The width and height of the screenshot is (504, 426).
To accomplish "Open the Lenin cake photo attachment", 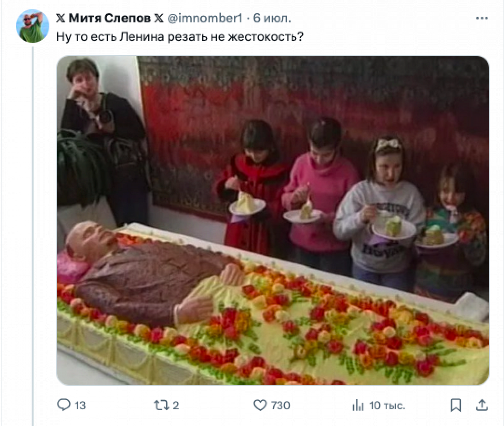I will pyautogui.click(x=273, y=220).
